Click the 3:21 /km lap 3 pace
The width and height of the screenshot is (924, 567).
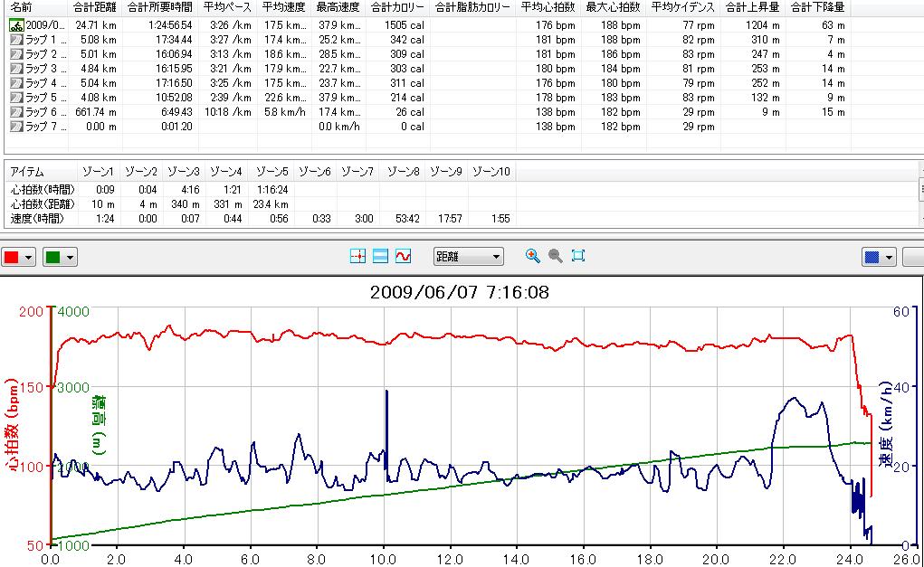coord(231,69)
